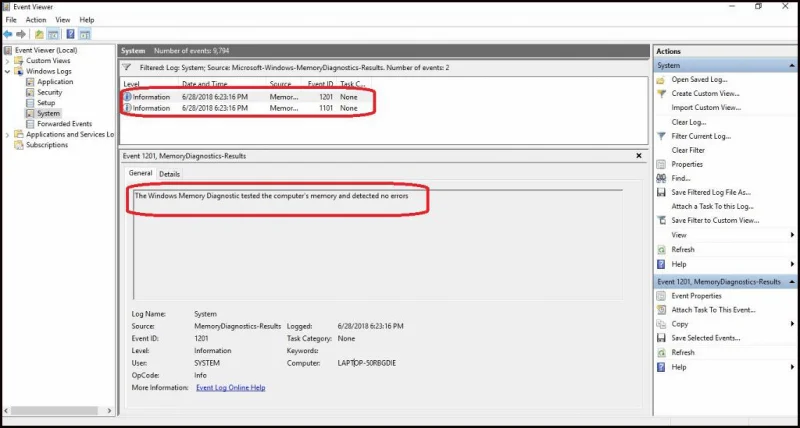Click Save Filter to Custom View

click(715, 220)
